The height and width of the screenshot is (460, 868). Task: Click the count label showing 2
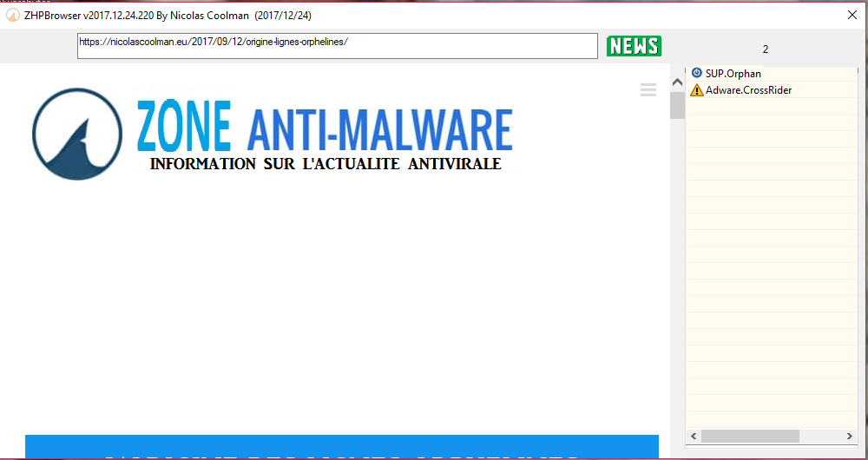[766, 49]
